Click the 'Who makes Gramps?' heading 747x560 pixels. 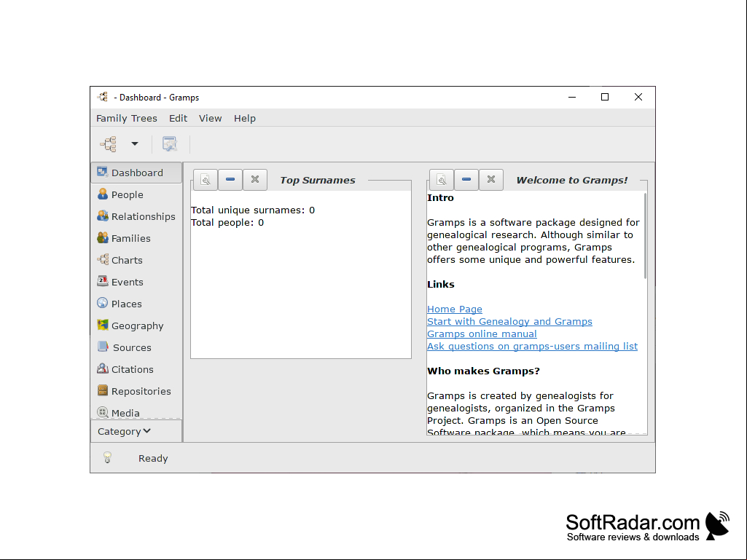[483, 371]
